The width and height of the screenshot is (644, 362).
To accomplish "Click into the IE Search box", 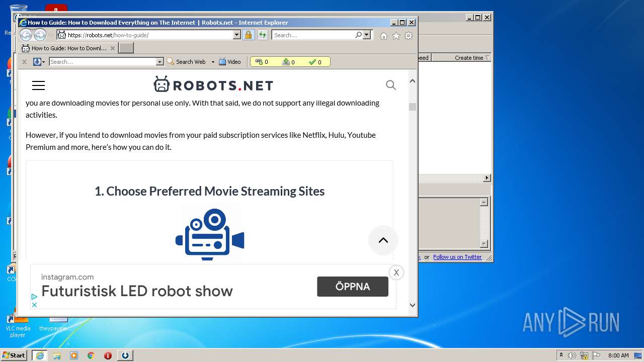I will point(313,35).
